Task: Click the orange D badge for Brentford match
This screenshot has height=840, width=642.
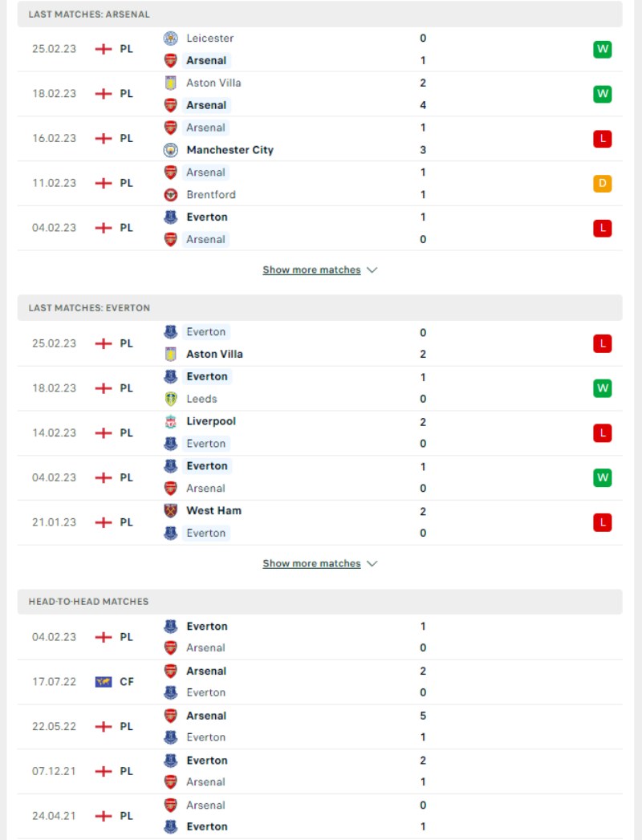Action: 603,184
